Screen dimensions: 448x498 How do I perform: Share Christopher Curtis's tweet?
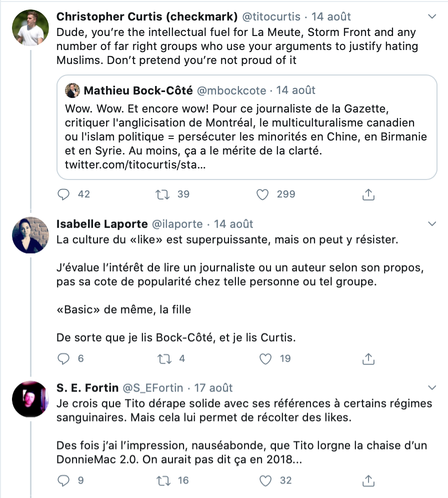click(x=368, y=194)
